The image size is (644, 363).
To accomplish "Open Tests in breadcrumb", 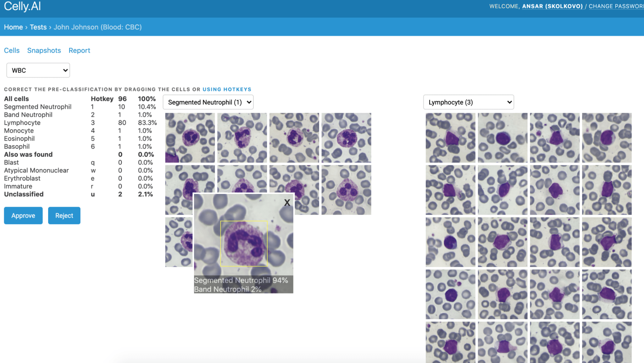I will (38, 27).
